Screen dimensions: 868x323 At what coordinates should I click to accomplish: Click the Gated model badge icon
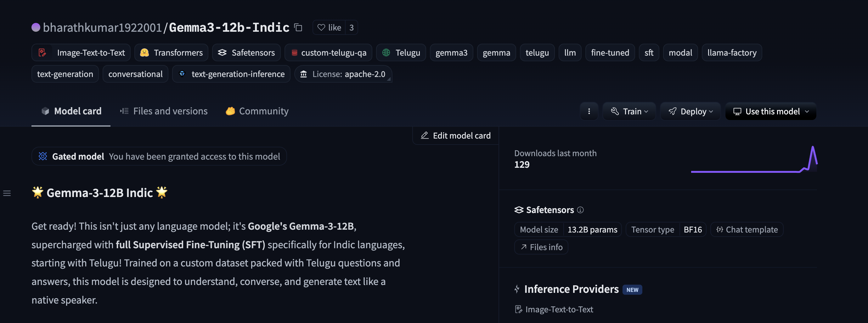coord(43,156)
